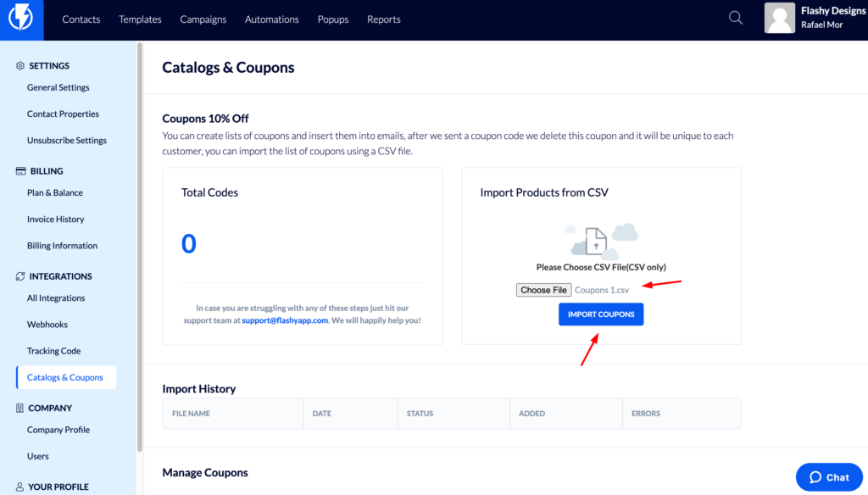Image resolution: width=868 pixels, height=495 pixels.
Task: Click the Import History heading
Action: 198,389
